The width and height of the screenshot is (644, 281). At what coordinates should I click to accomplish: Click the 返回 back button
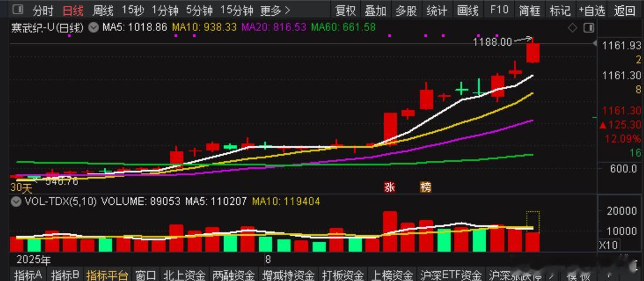(624, 11)
